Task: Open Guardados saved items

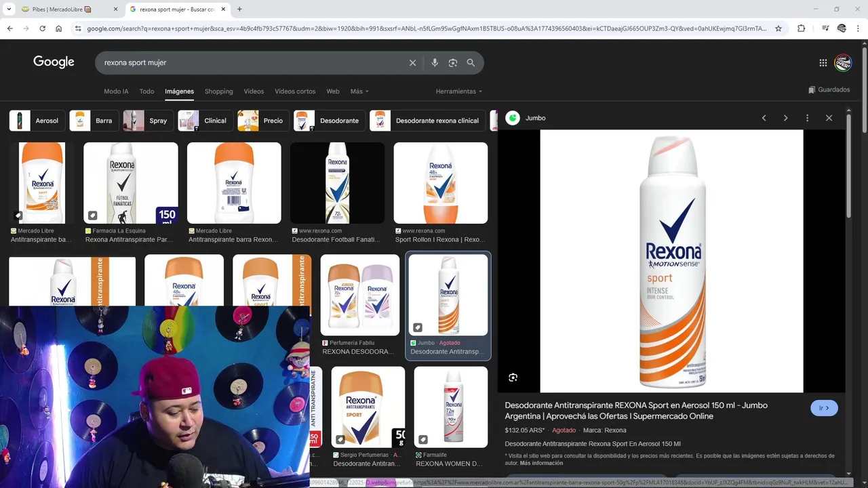Action: [829, 89]
